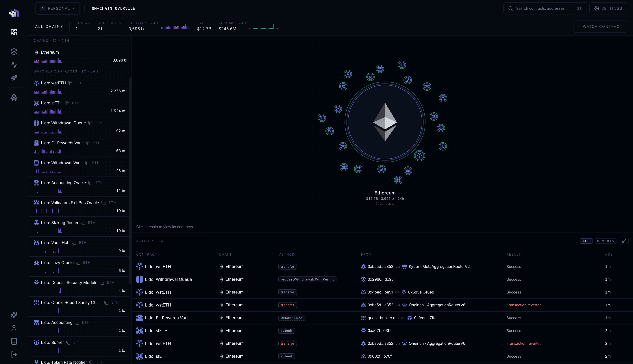Select the Ethereum chain row in the chains list
The image size is (633, 364).
tap(81, 56)
